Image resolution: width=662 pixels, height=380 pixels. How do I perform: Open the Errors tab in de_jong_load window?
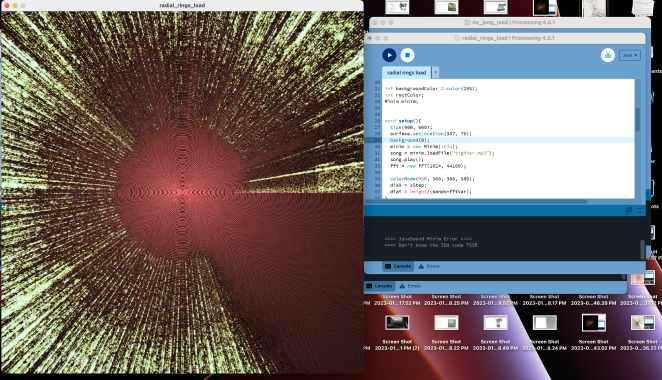[x=410, y=286]
